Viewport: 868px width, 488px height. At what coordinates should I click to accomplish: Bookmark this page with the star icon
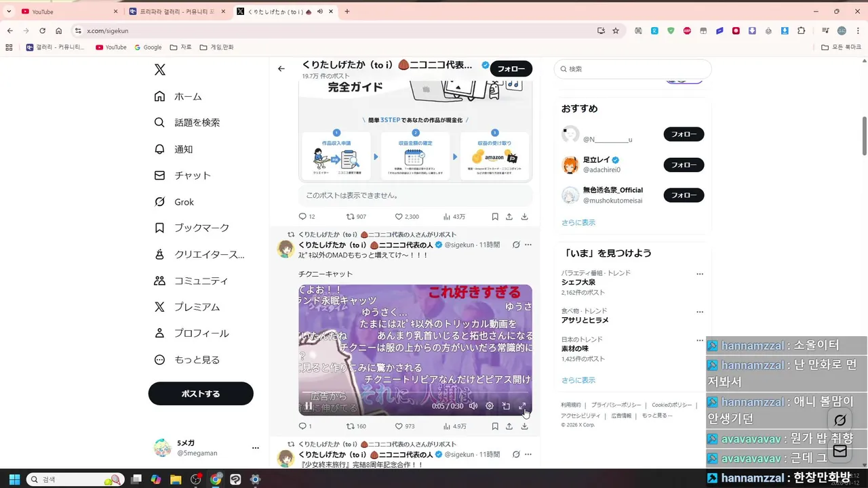pos(616,30)
